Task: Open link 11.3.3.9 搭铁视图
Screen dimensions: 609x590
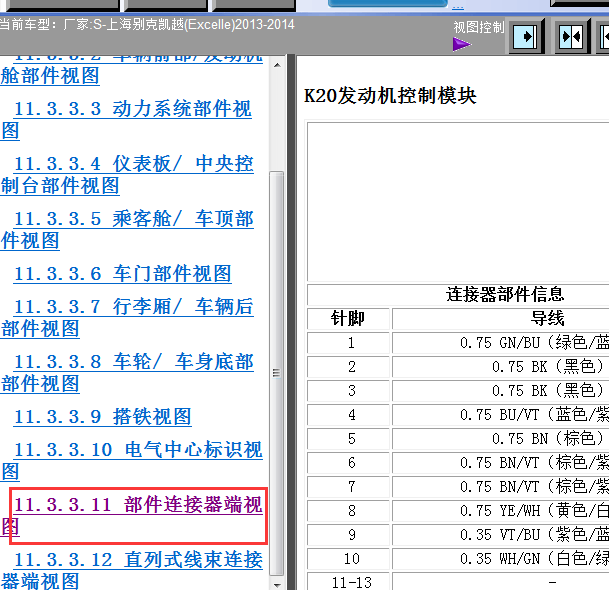Action: [x=103, y=417]
